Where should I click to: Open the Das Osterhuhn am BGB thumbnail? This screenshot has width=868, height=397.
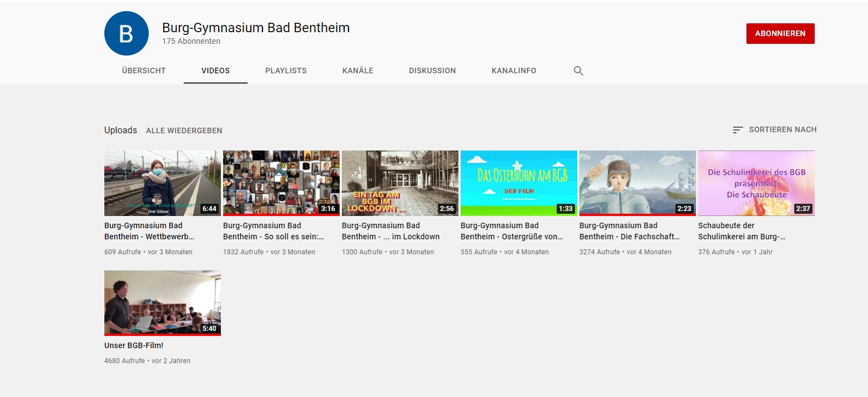519,183
